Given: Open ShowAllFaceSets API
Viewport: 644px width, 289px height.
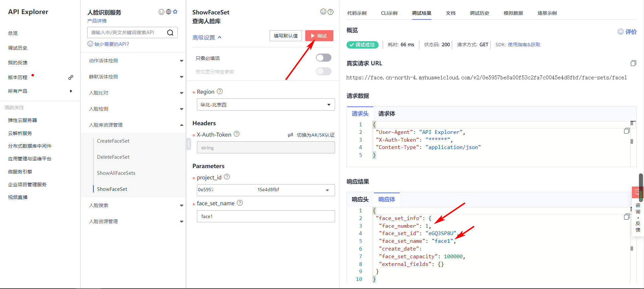Looking at the screenshot, I should coord(116,173).
